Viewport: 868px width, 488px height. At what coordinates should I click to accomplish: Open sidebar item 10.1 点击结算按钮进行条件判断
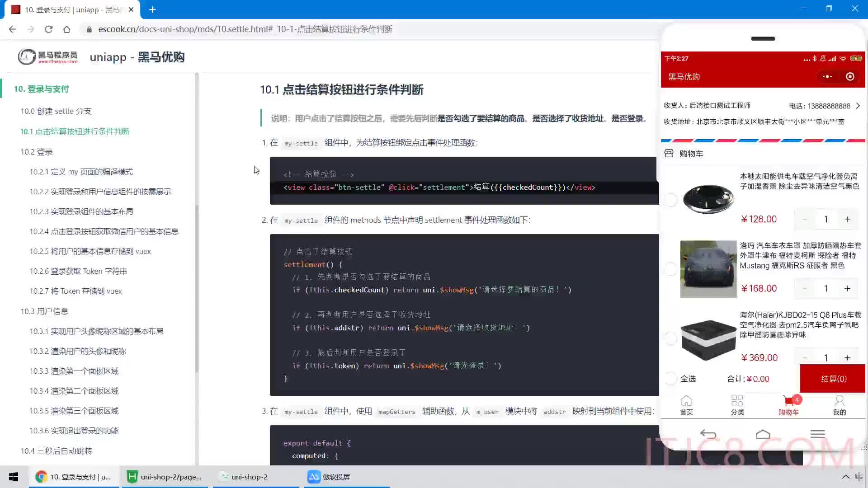click(75, 131)
